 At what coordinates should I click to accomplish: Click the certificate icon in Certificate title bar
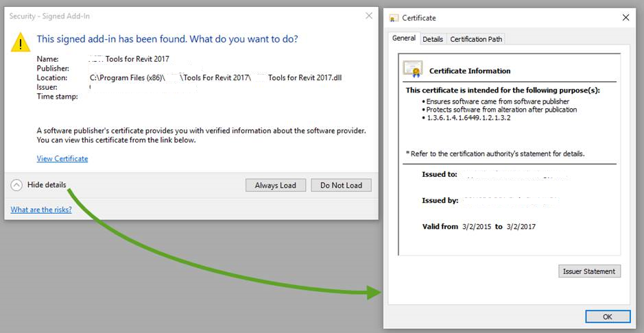pyautogui.click(x=394, y=18)
